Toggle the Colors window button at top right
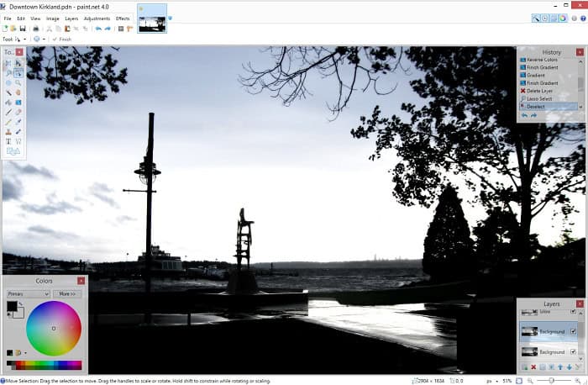 563,18
